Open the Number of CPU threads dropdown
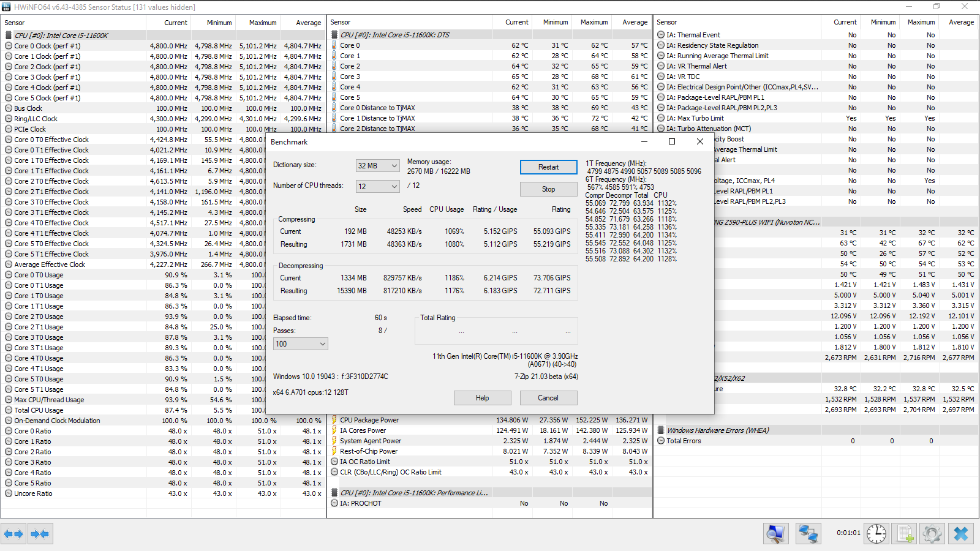Screen dimensions: 980x551 [x=378, y=186]
